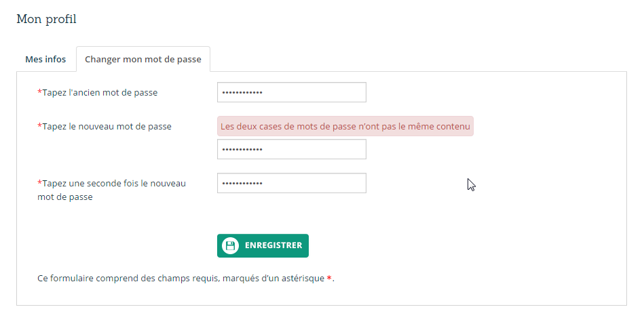Viewport: 644px width, 324px height.
Task: Click the masked dots in the old password box
Action: (242, 92)
